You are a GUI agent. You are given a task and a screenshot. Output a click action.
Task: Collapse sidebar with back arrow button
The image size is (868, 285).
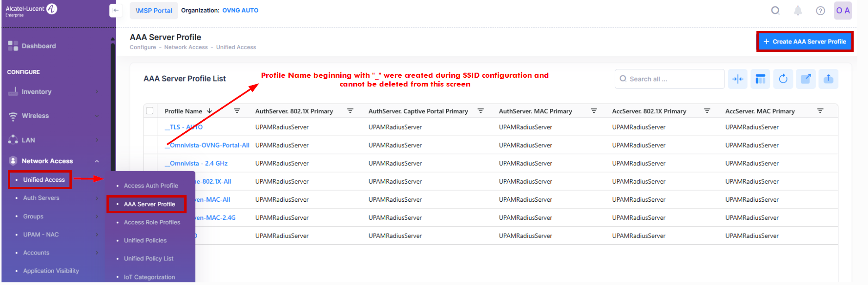[116, 10]
